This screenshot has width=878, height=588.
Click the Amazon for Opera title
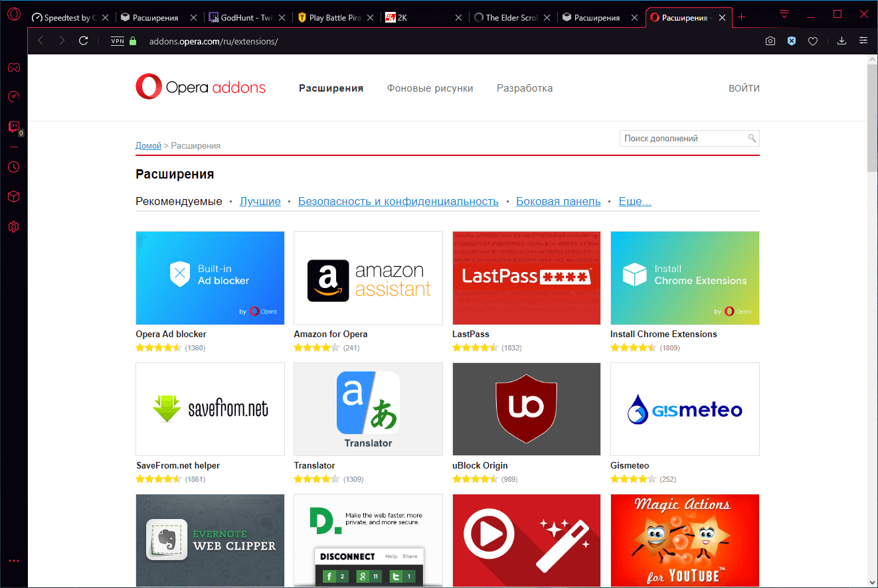coord(331,334)
